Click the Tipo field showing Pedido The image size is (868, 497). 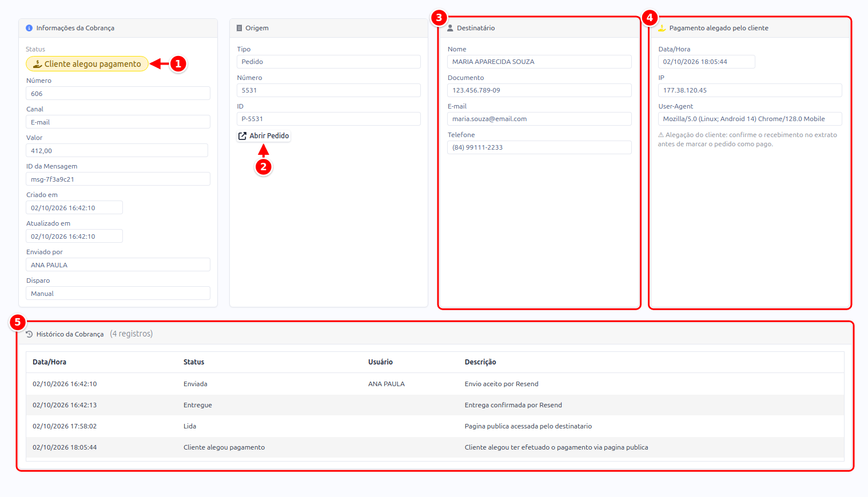(329, 62)
